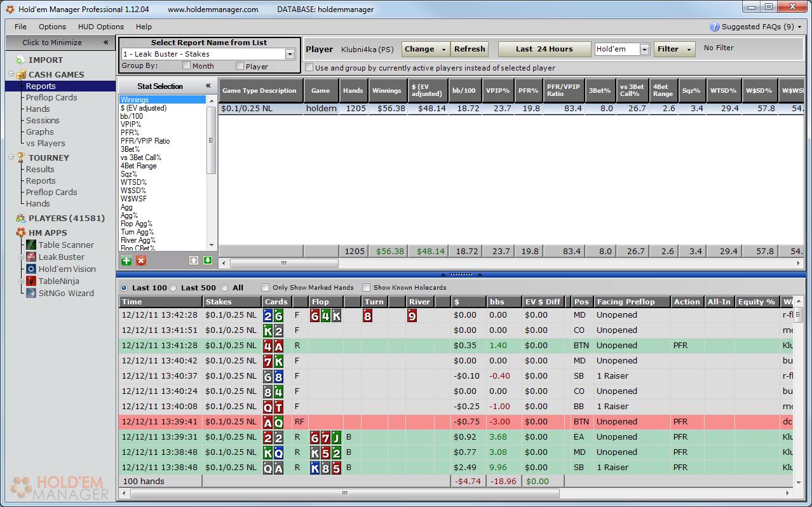
Task: Click the Last 24 Hours button
Action: (x=544, y=49)
